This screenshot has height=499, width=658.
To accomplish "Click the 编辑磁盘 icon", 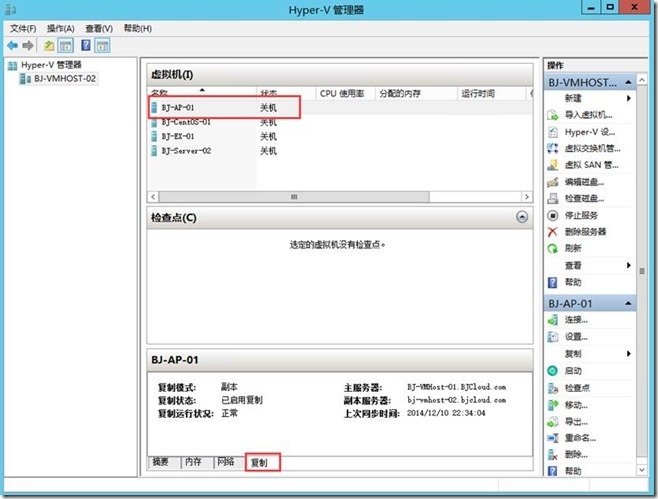I will (x=553, y=182).
